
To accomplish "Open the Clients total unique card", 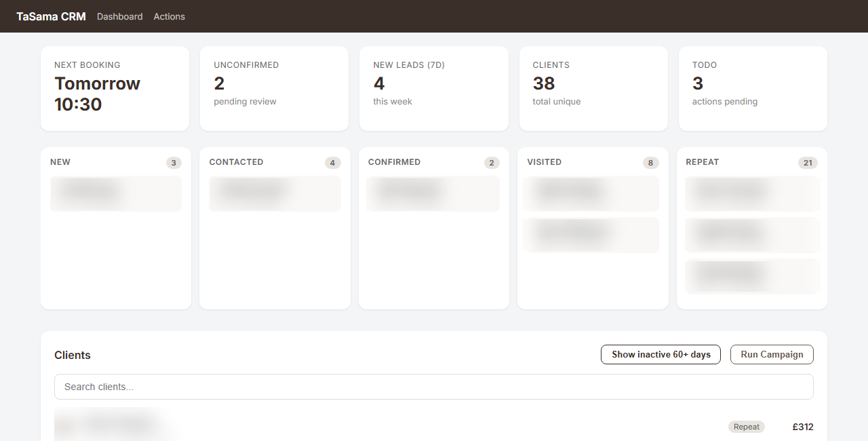I will pos(593,88).
